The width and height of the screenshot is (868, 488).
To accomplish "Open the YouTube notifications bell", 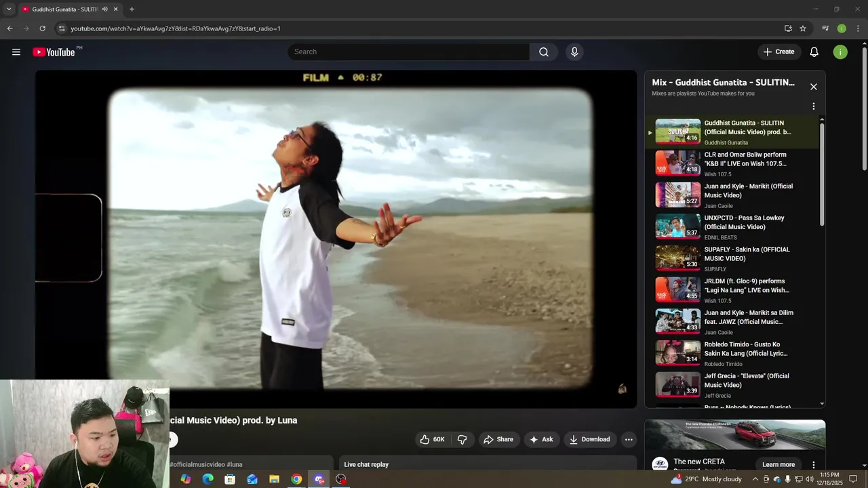I will click(814, 52).
